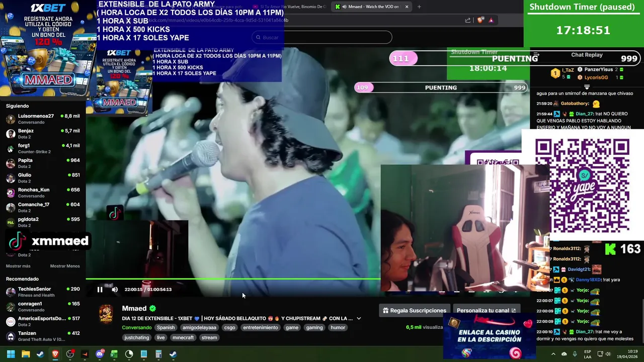Expand the stream title chevron
Image resolution: width=644 pixels, height=362 pixels.
[x=359, y=318]
